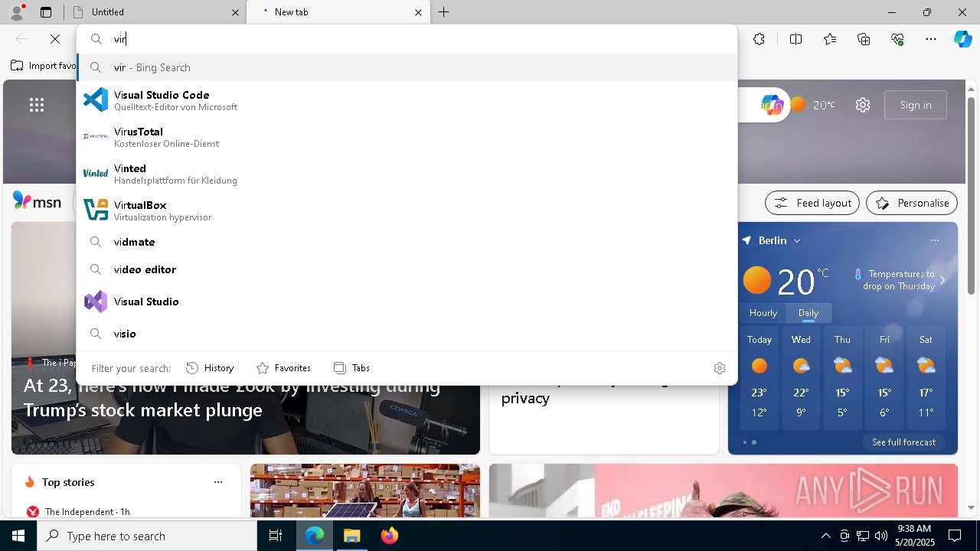Viewport: 980px width, 551px height.
Task: Switch weather view to Hourly
Action: [x=763, y=312]
